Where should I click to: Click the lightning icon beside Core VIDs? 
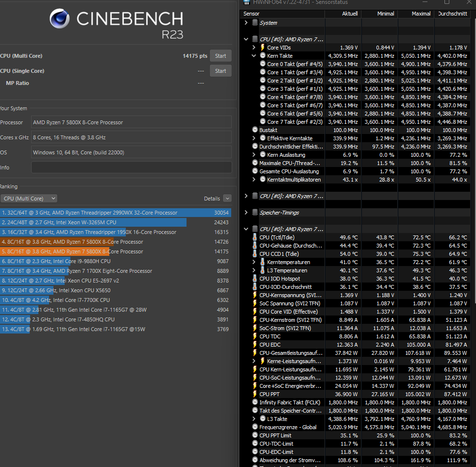click(x=263, y=48)
